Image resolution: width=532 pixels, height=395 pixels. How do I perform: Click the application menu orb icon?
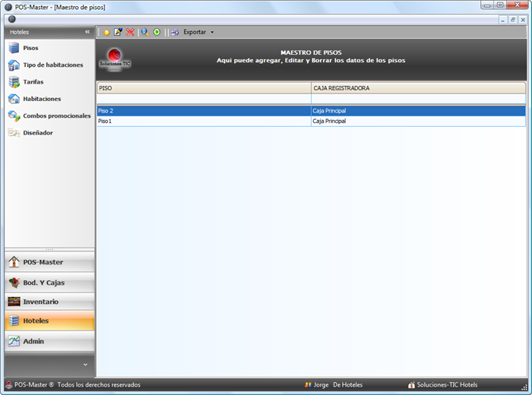tap(12, 19)
